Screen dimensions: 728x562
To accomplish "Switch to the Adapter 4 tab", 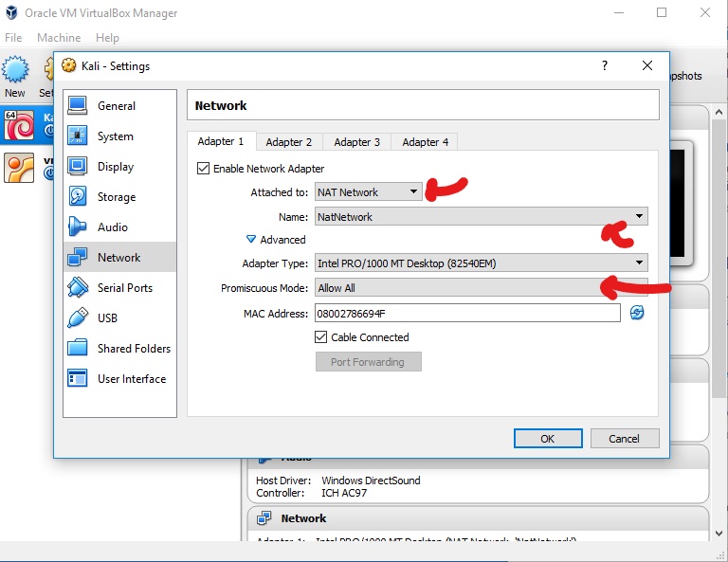I will 426,142.
